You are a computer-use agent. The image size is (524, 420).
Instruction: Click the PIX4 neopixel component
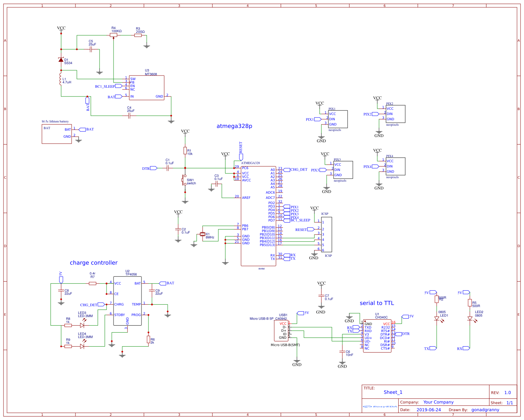pyautogui.click(x=395, y=166)
